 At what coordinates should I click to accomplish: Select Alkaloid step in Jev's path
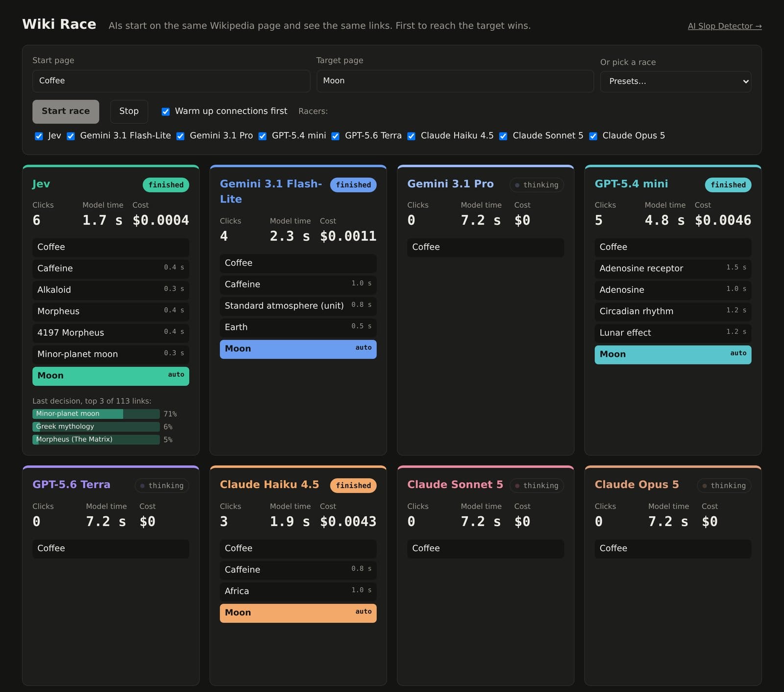coord(111,290)
